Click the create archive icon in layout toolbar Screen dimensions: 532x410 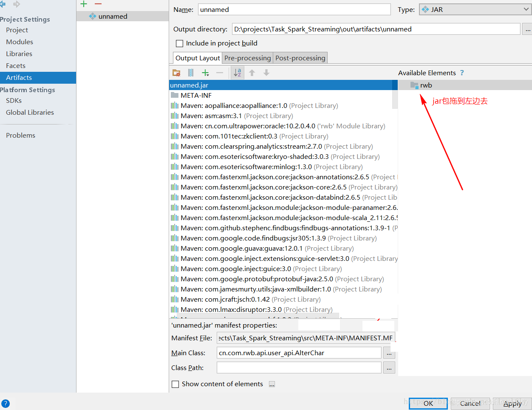(x=191, y=73)
